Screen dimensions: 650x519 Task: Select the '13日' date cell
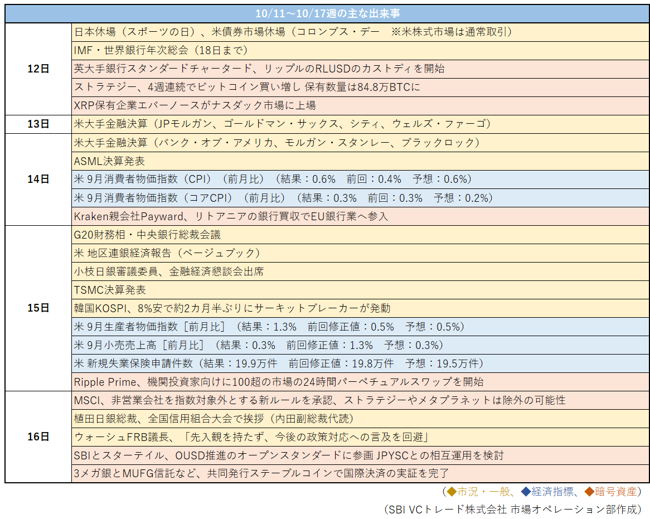pos(38,124)
